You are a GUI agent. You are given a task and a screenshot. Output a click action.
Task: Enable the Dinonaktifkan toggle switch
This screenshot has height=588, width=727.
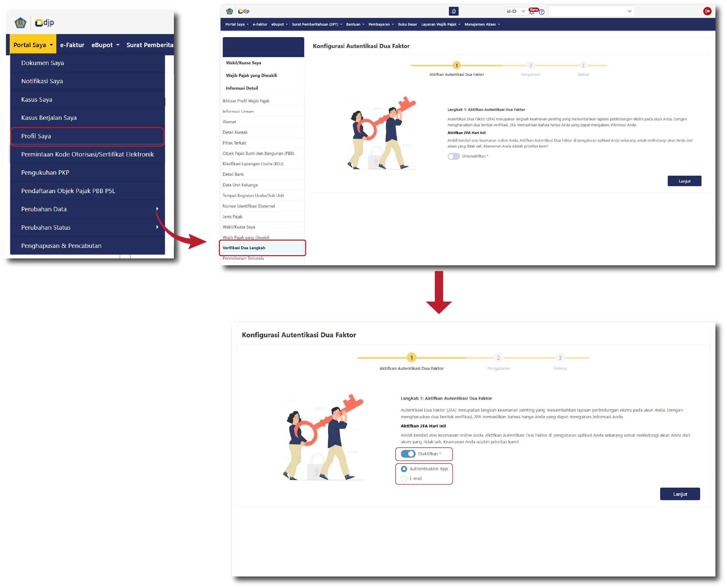point(454,156)
